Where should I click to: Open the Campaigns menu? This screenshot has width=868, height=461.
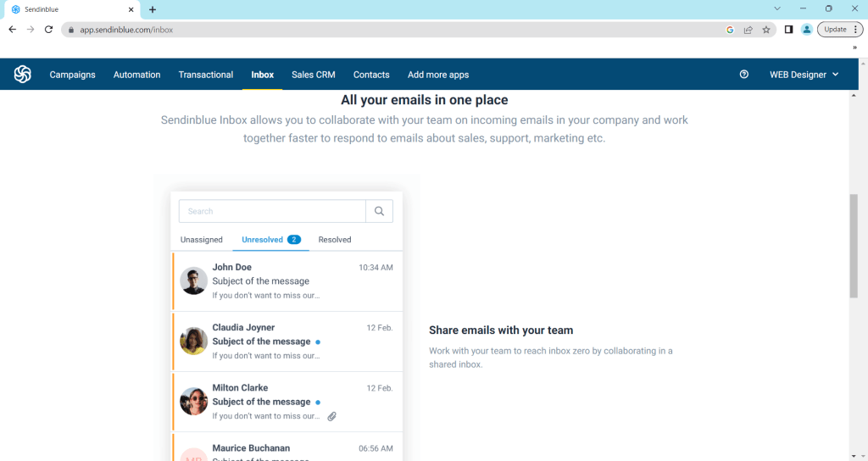(x=72, y=75)
